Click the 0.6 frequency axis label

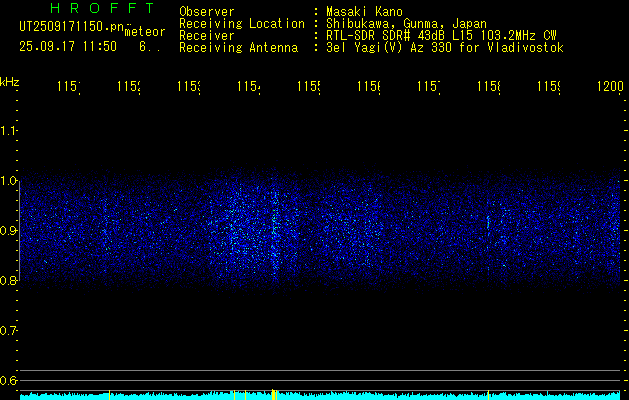8,380
